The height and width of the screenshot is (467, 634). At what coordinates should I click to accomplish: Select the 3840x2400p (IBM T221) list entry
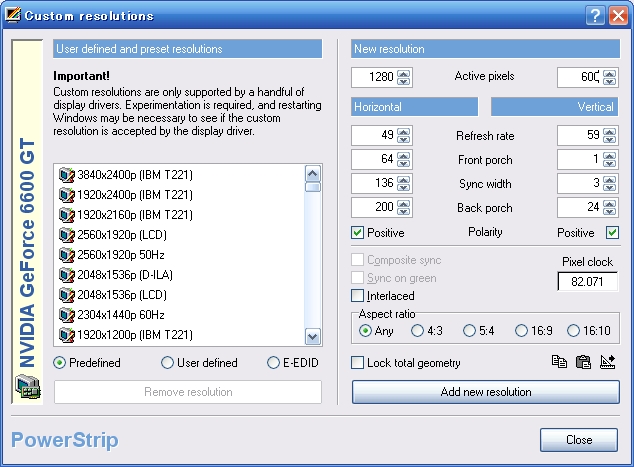click(126, 175)
